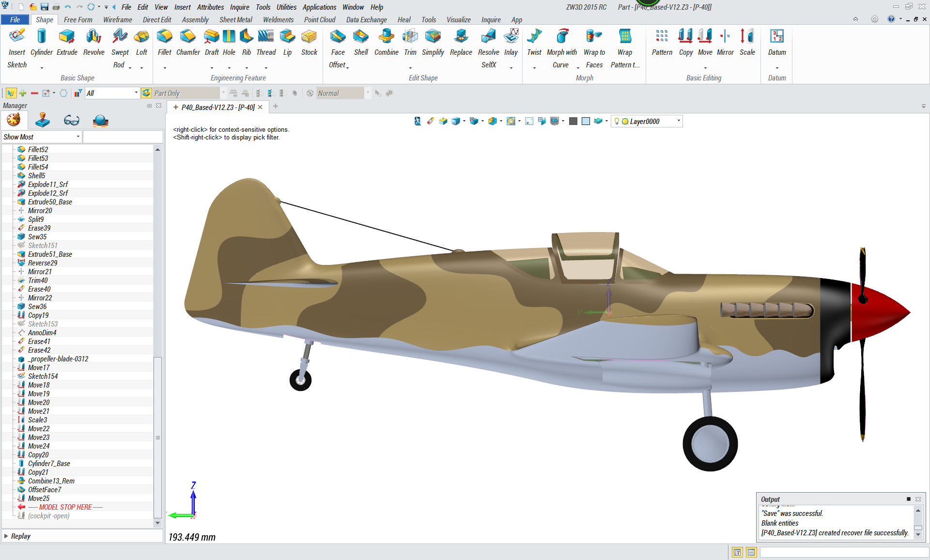Toggle the layer lightbulb visibility icon

tap(617, 121)
